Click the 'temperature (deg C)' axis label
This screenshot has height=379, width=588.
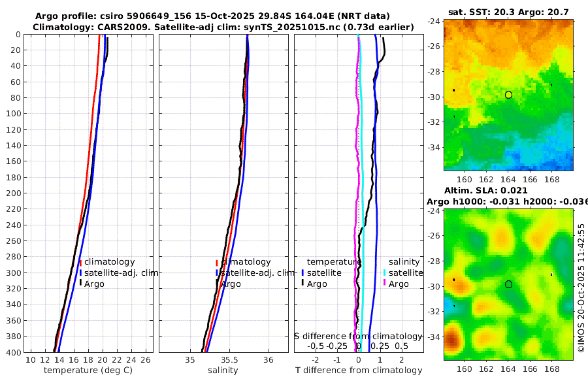(88, 371)
